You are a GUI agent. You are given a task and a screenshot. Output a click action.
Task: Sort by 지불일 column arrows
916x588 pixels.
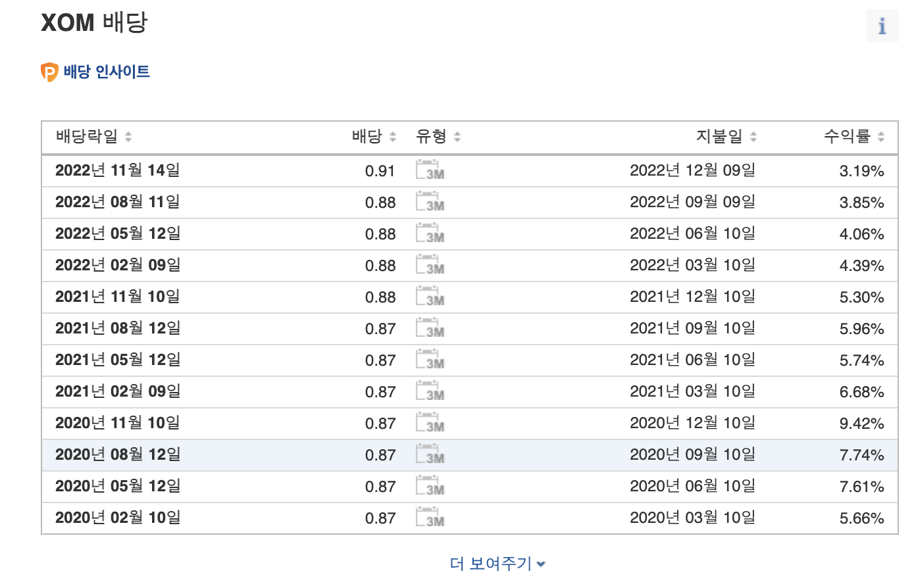point(753,137)
